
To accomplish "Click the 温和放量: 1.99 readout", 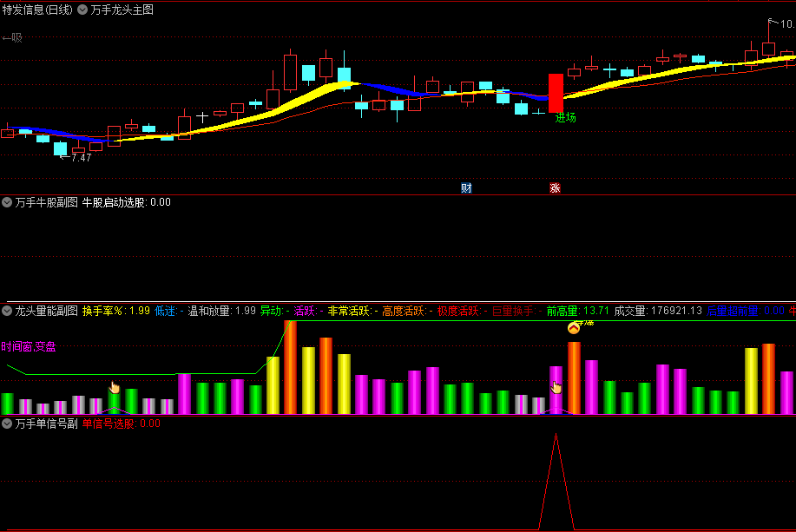I will click(x=222, y=311).
